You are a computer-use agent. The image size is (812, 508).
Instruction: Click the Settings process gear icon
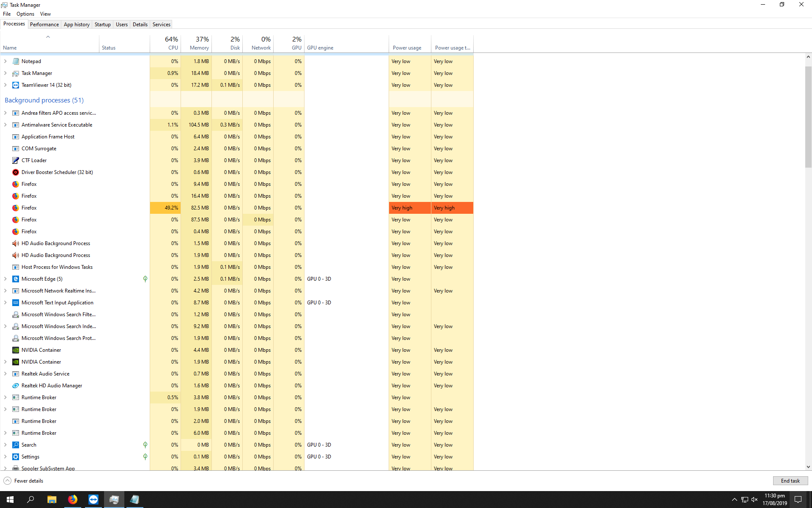click(16, 457)
